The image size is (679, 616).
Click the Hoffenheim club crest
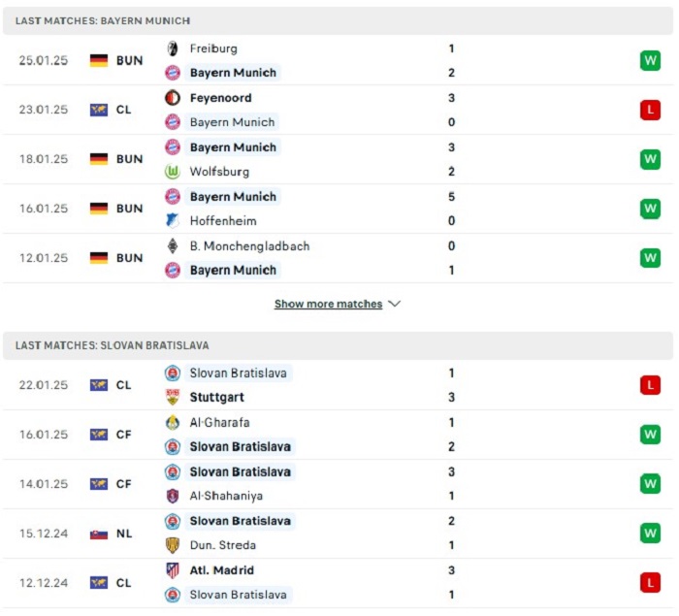coord(173,221)
